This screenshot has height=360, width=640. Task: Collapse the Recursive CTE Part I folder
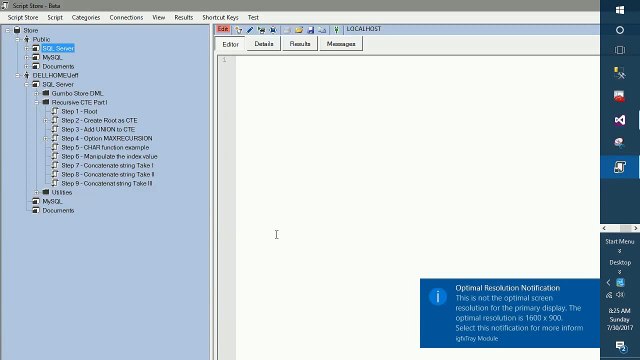coord(36,102)
